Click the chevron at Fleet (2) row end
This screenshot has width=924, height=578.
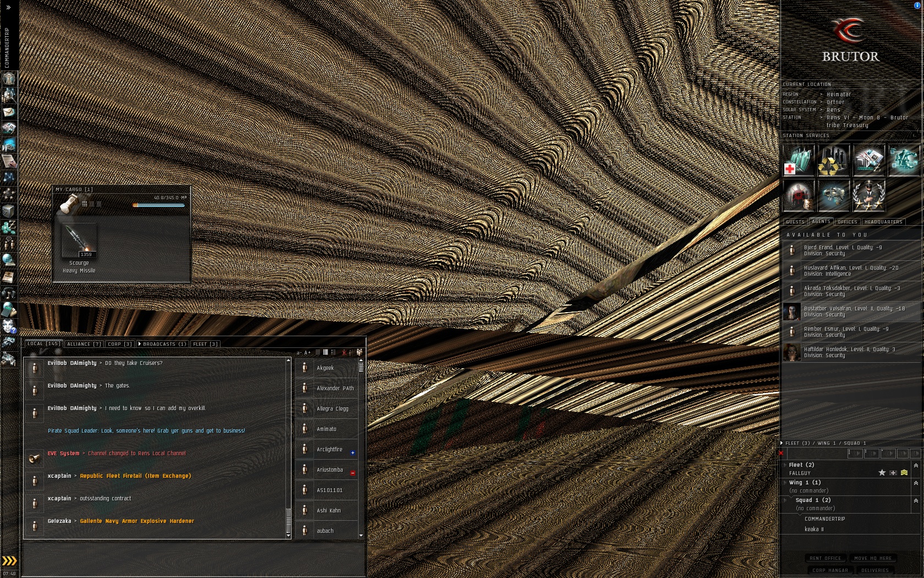[x=916, y=466]
